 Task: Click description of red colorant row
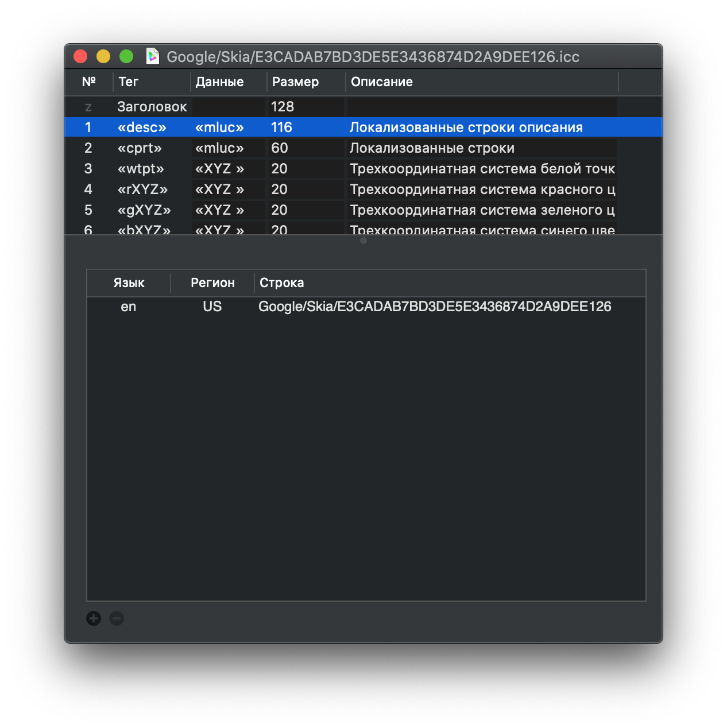click(482, 189)
